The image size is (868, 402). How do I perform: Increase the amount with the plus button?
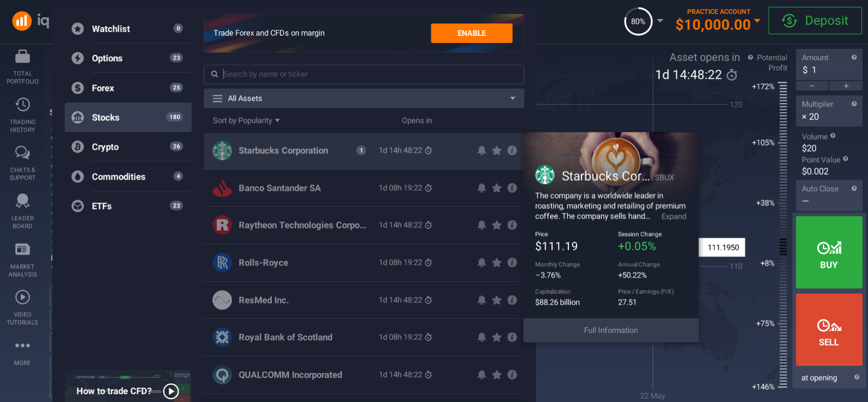point(846,86)
